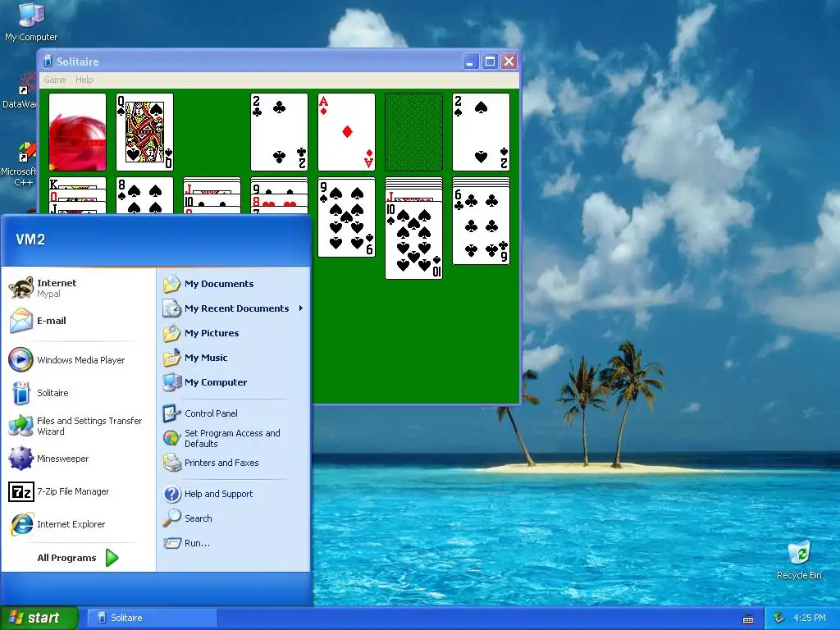Click Solitaire taskbar button
The width and height of the screenshot is (840, 630).
point(152,618)
